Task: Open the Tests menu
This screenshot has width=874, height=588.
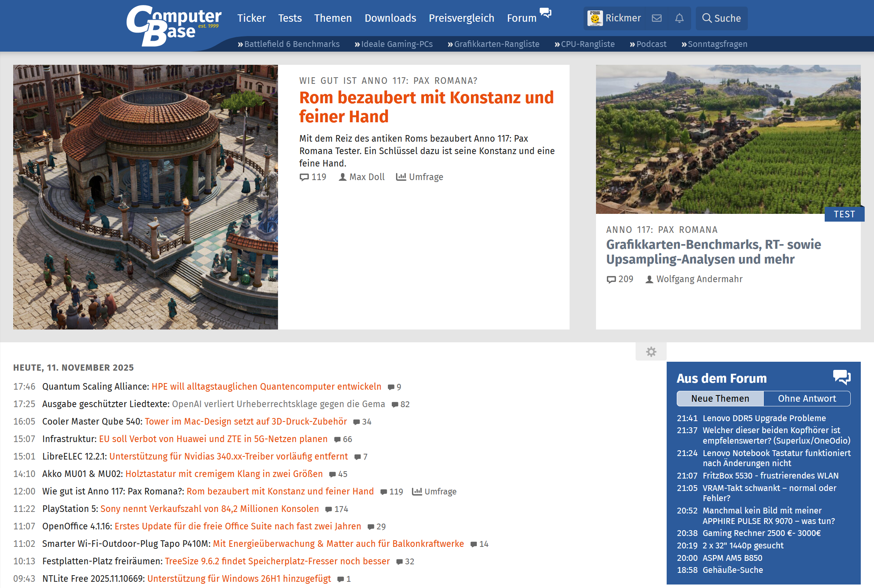Action: click(x=290, y=18)
